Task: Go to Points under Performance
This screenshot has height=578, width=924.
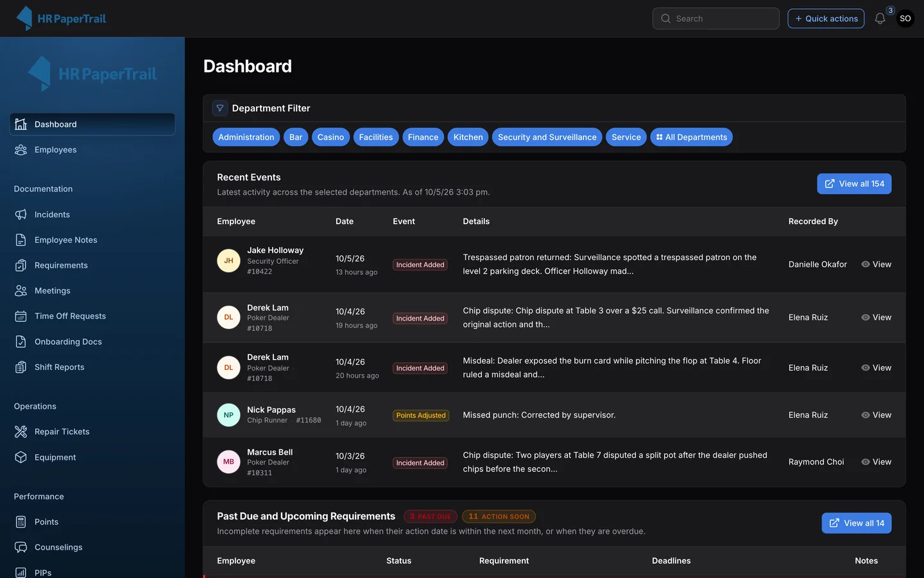Action: point(92,521)
